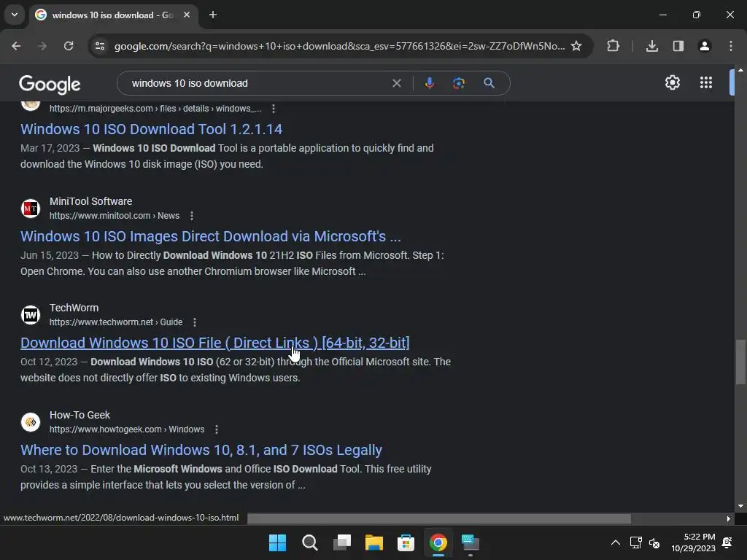Open the tab search dropdown arrow

(x=15, y=15)
